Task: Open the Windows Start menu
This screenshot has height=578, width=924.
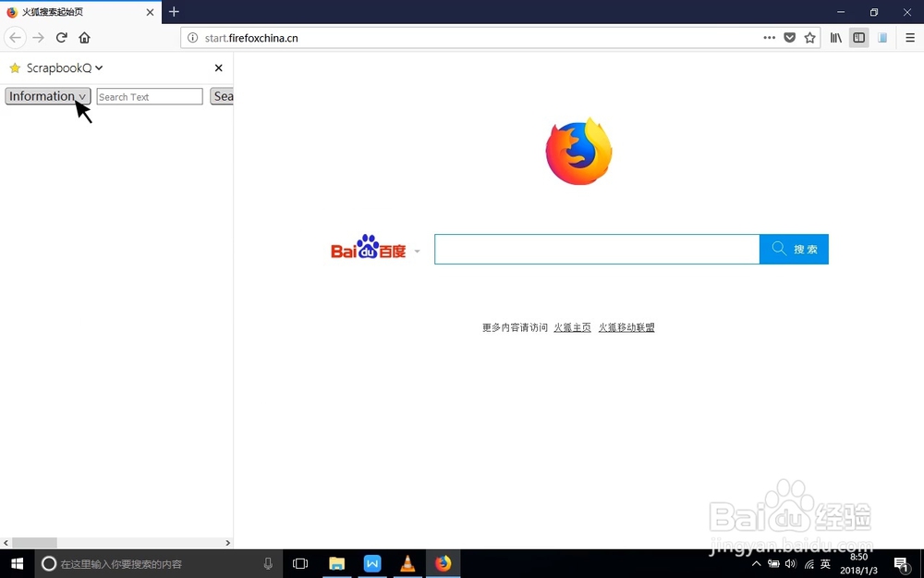Action: tap(17, 564)
